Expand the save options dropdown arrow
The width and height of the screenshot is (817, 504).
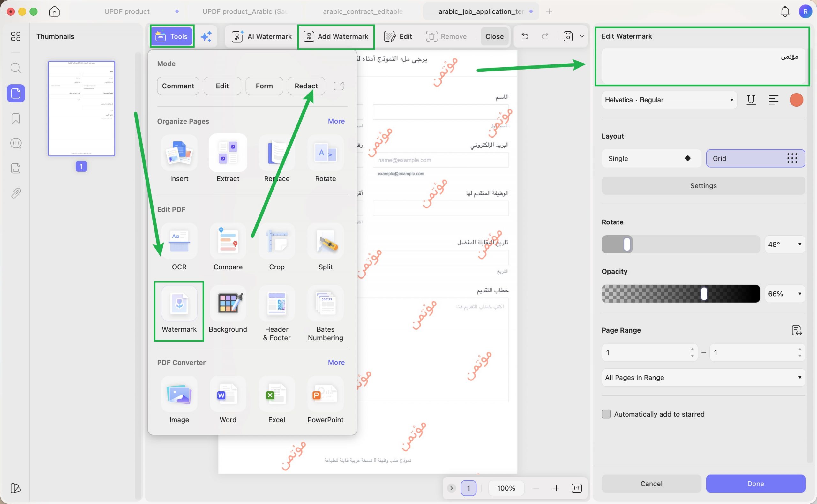click(x=581, y=36)
